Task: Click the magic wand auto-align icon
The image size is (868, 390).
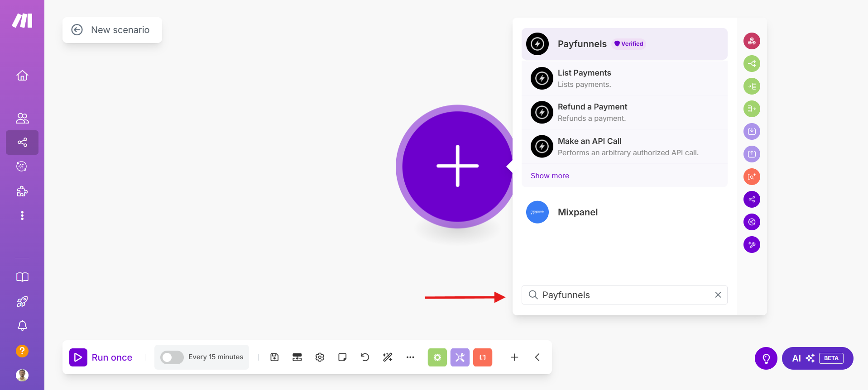Action: click(x=388, y=357)
